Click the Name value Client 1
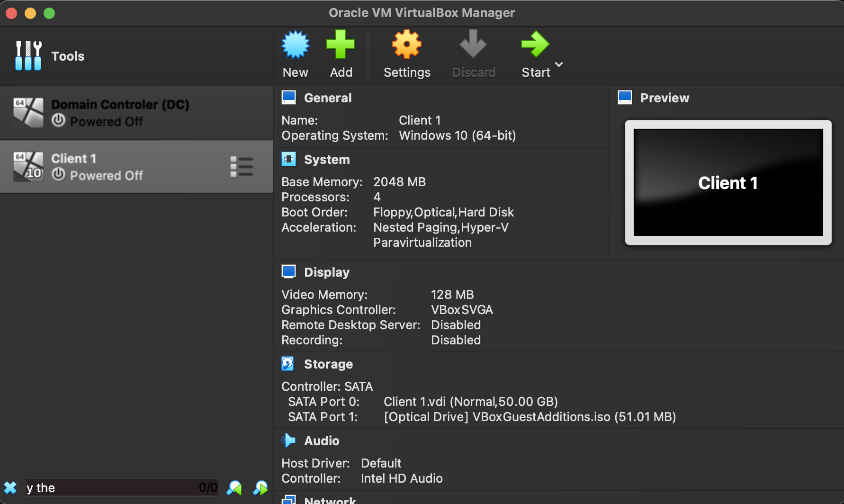 (420, 120)
